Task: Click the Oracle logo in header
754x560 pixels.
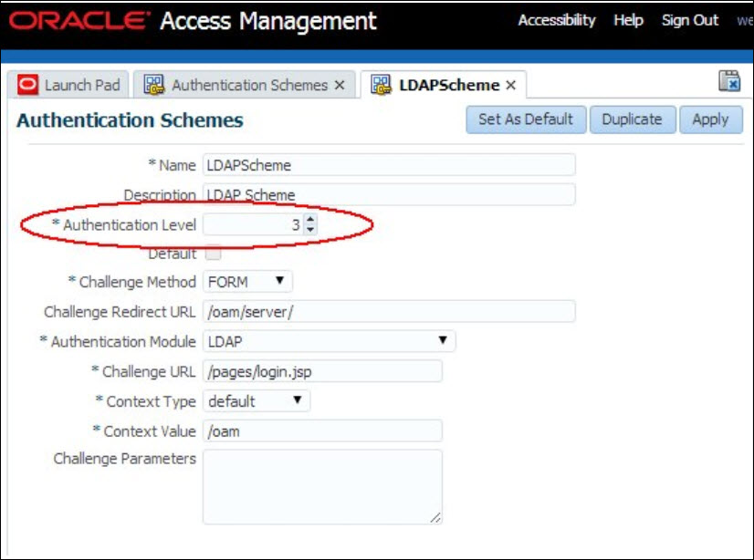Action: [x=79, y=21]
